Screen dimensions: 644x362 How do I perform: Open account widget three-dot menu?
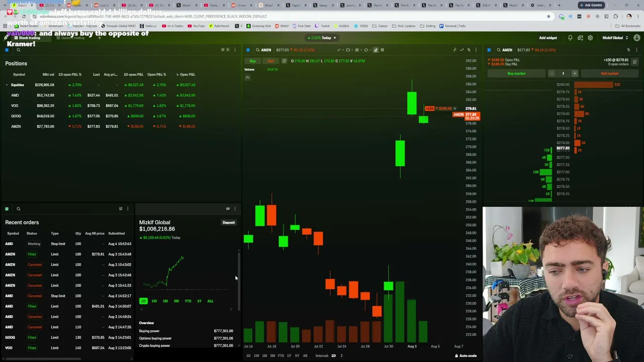click(234, 209)
